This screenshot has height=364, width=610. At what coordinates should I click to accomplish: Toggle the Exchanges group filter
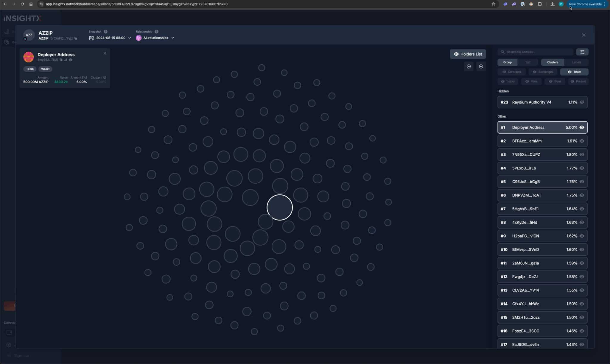543,72
